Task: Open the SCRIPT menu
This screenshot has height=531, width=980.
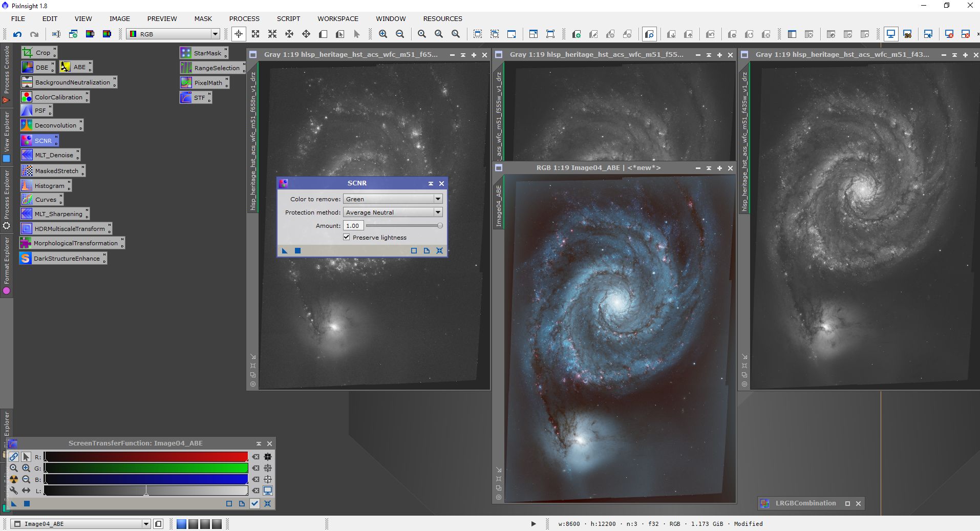Action: pos(288,19)
